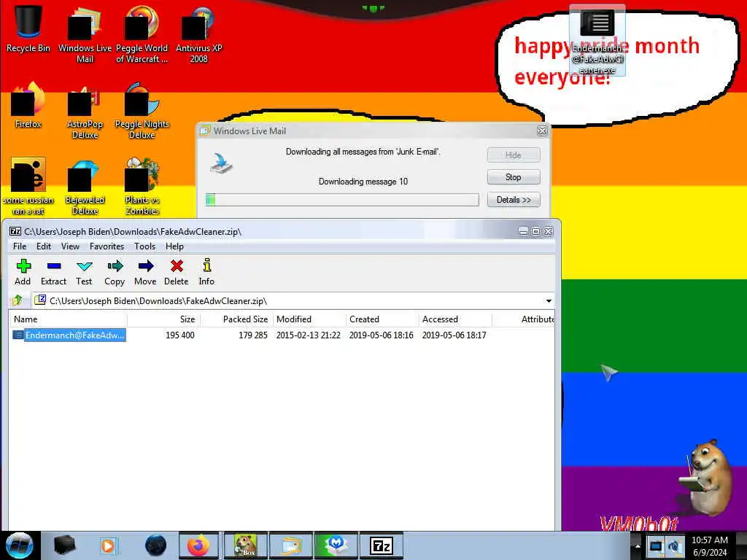Open the View menu in 7-Zip
747x560 pixels.
70,246
